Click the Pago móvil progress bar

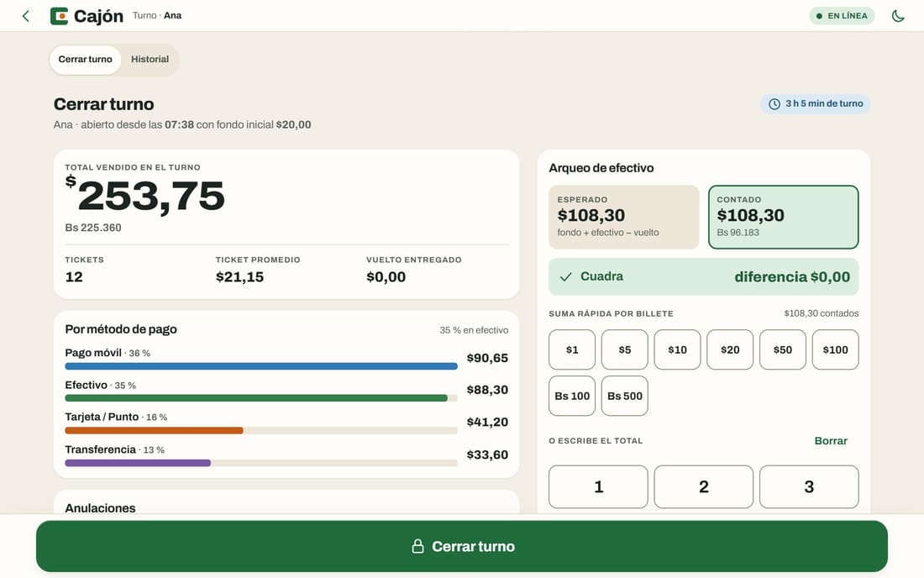click(261, 366)
